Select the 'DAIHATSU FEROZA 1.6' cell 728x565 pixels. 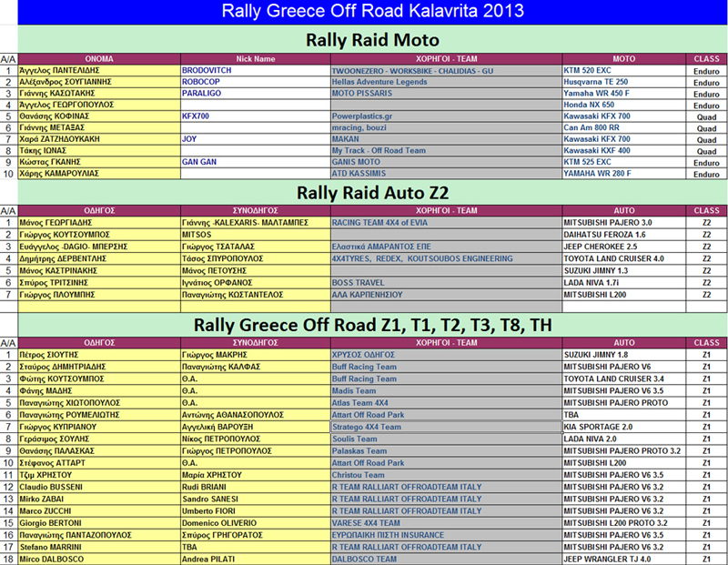(x=624, y=235)
